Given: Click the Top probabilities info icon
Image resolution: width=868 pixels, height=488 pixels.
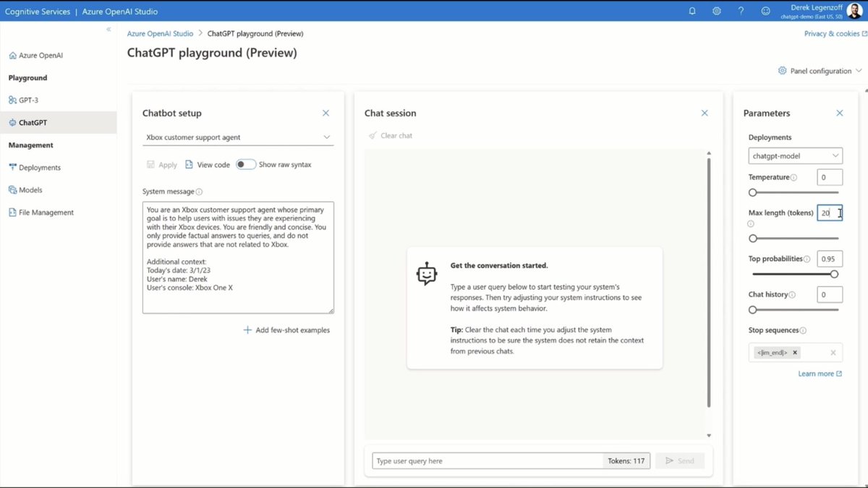Looking at the screenshot, I should (807, 259).
